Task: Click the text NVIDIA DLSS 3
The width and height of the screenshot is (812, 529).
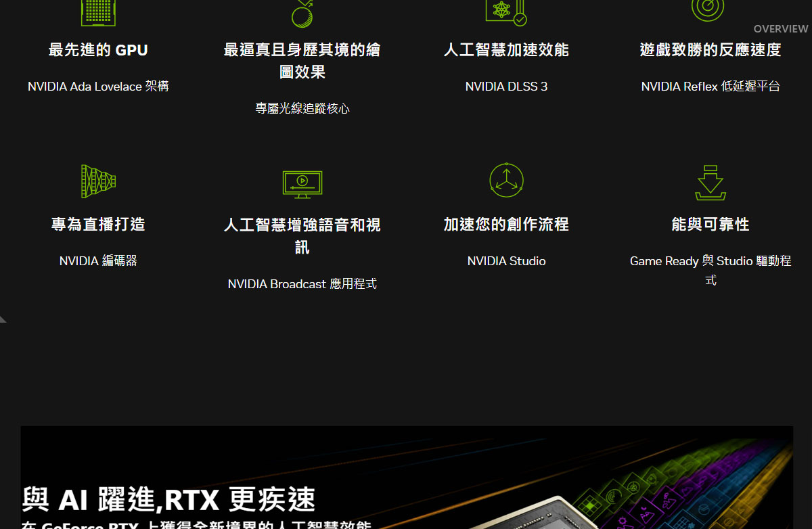Action: [x=506, y=87]
